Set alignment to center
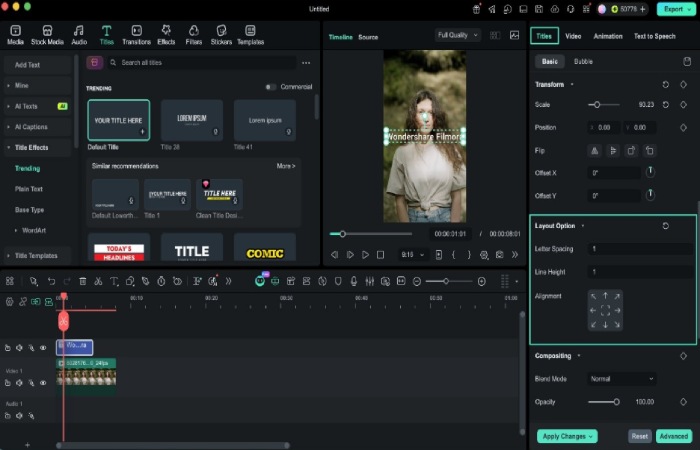 click(x=605, y=310)
